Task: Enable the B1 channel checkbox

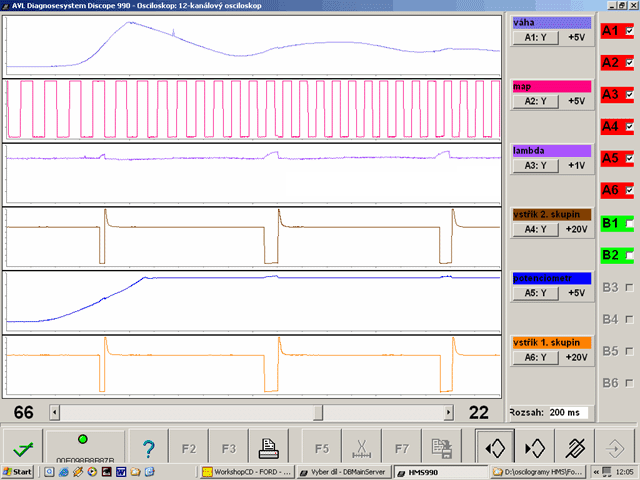Action: [629, 223]
